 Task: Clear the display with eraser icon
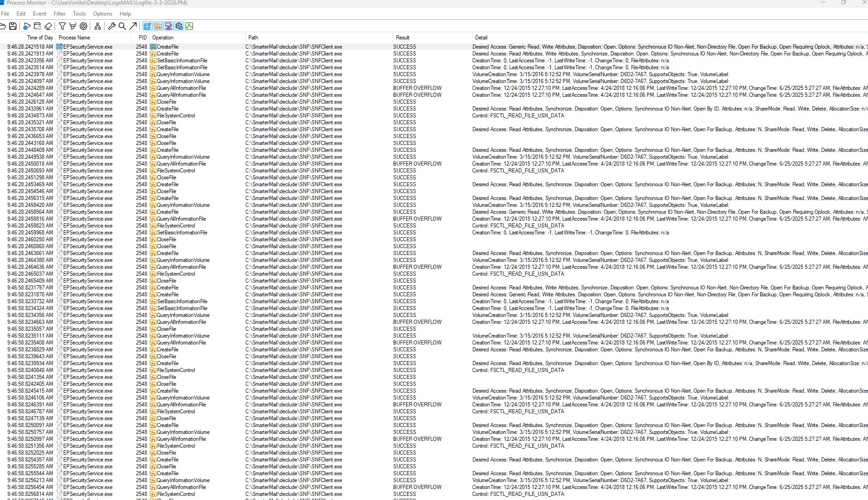(x=48, y=26)
